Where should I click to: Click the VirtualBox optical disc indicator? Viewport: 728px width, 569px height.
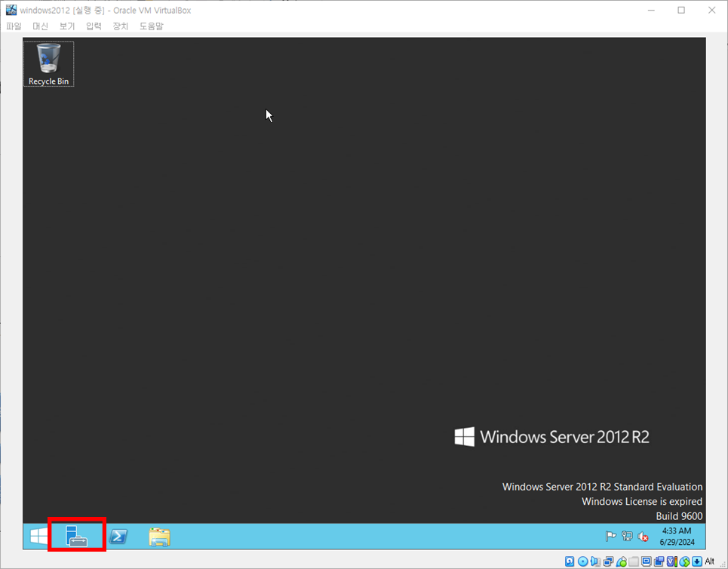click(582, 561)
